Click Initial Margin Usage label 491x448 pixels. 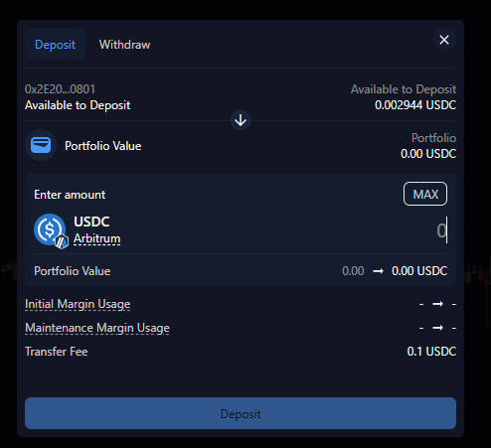pyautogui.click(x=78, y=304)
